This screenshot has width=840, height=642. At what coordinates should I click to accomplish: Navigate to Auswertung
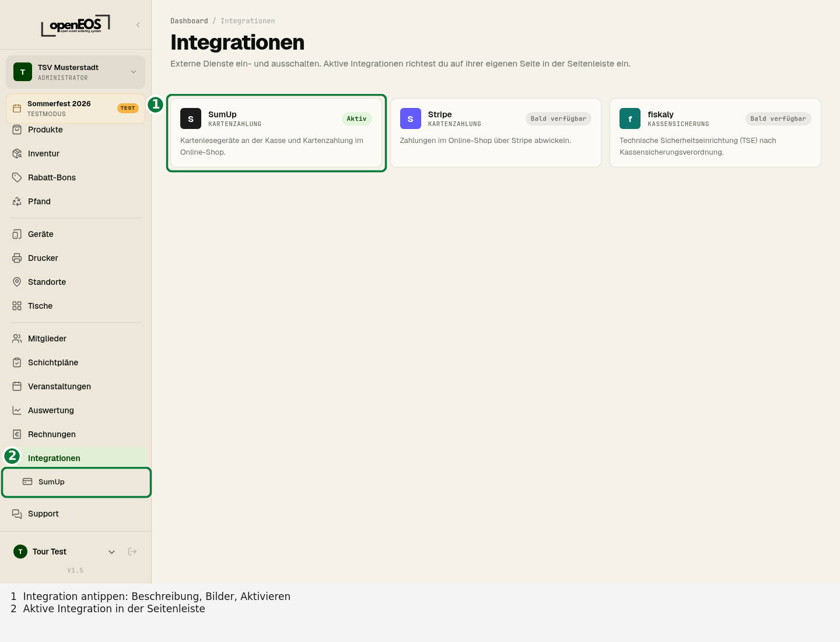pyautogui.click(x=75, y=410)
